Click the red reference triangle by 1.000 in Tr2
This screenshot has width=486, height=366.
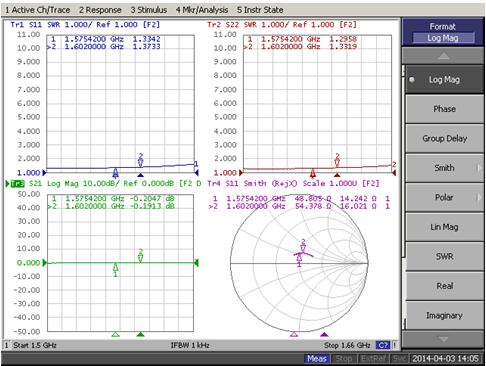[x=241, y=172]
